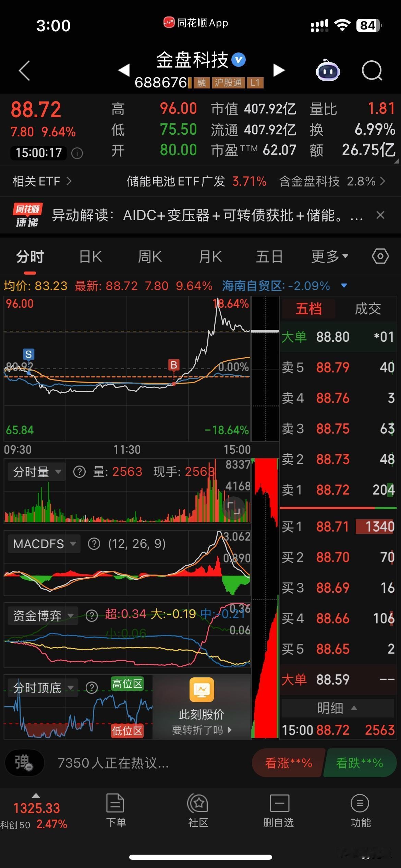
Task: Dismiss the 异动解读 news banner
Action: pyautogui.click(x=380, y=215)
